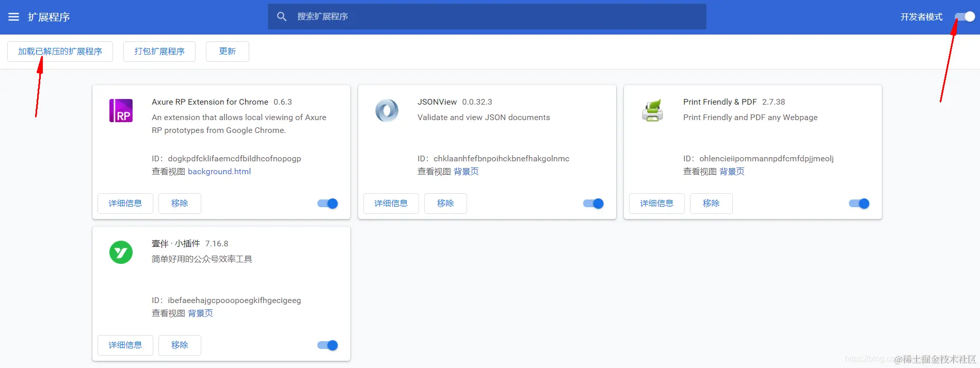Open 壹伴 背景页 link
This screenshot has width=980, height=368.
click(x=200, y=313)
